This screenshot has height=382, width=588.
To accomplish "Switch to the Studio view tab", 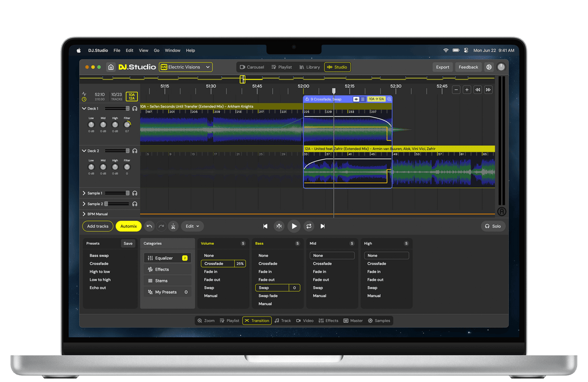I will point(337,67).
